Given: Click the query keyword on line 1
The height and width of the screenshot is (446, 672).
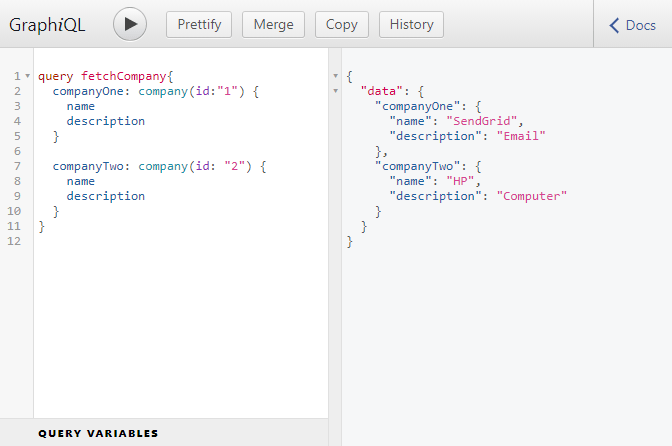Looking at the screenshot, I should 56,76.
